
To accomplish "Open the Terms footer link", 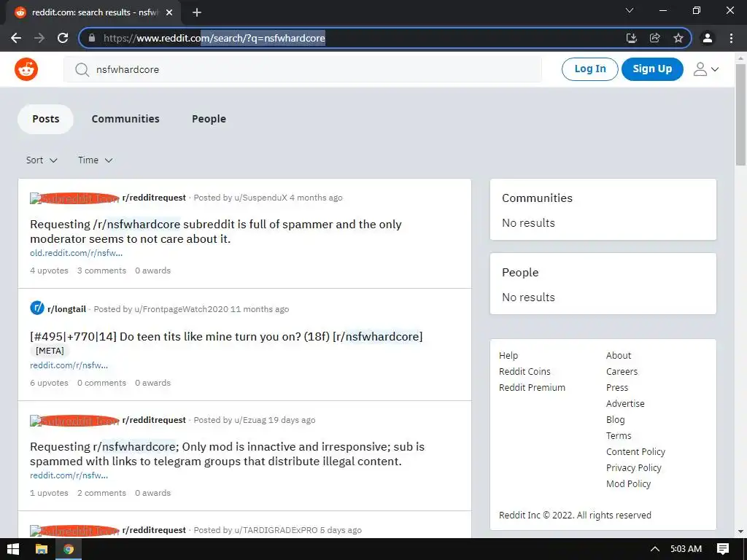I will click(x=619, y=436).
